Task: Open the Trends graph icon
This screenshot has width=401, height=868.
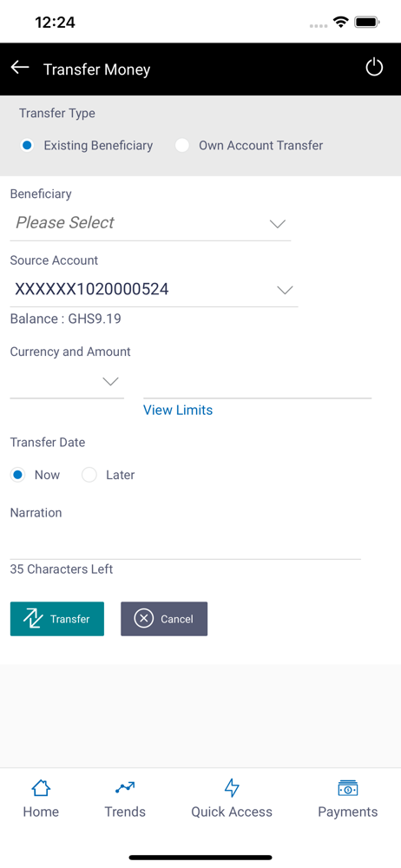Action: (125, 788)
